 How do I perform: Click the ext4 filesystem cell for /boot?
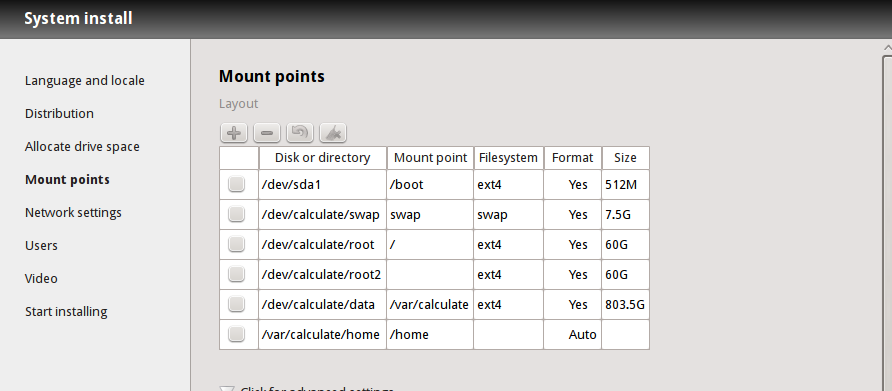click(509, 185)
